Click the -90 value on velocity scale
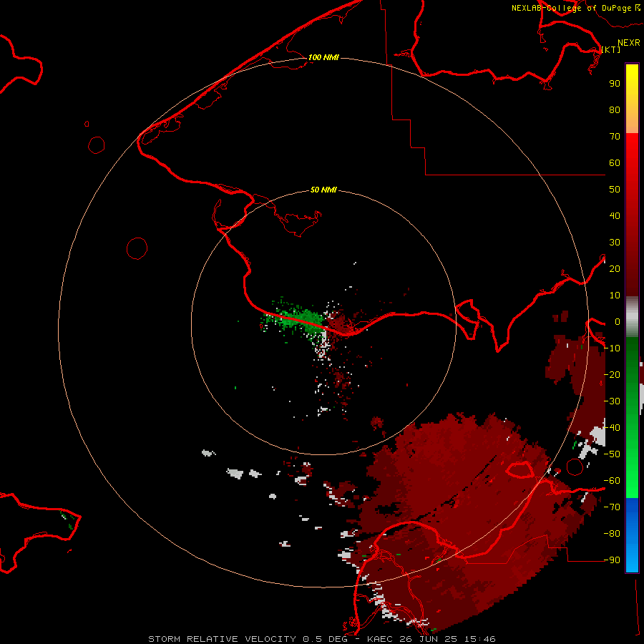Image resolution: width=644 pixels, height=644 pixels. [x=612, y=560]
